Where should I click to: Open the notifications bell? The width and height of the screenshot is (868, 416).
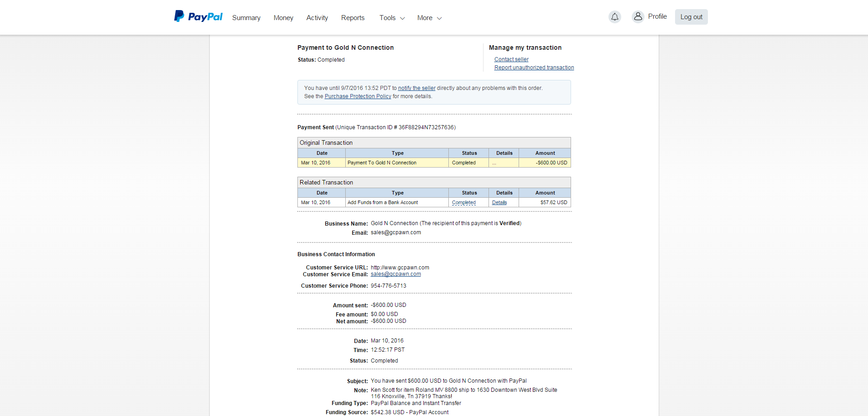click(614, 17)
